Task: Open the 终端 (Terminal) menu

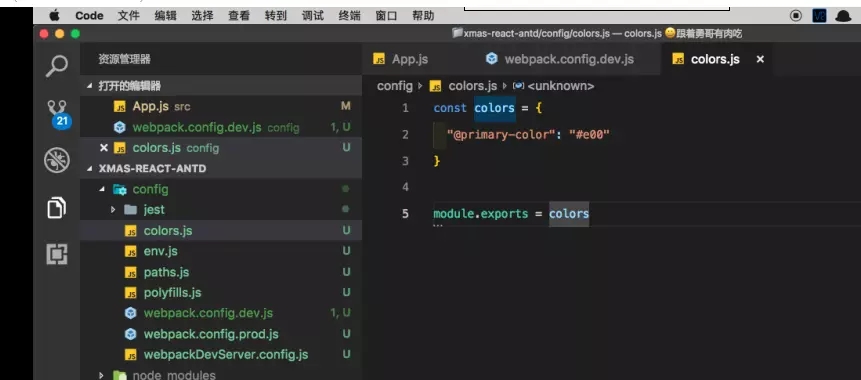Action: [x=349, y=16]
